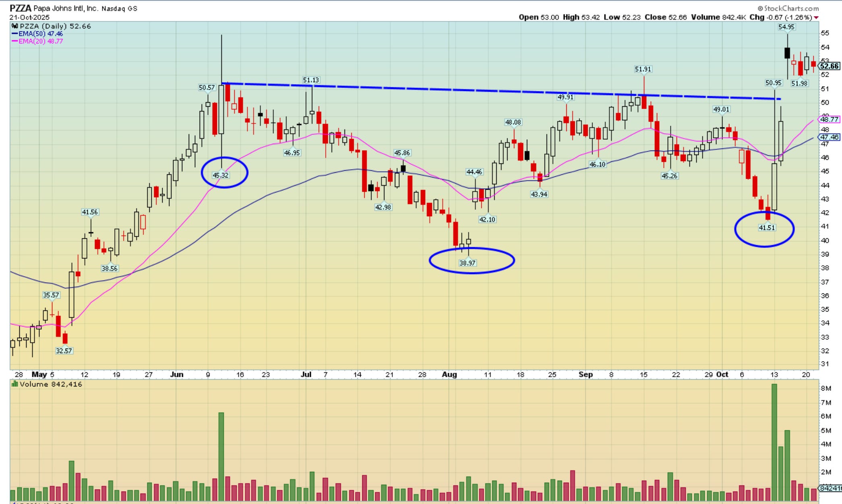Click the Aug label on the date axis

point(450,374)
